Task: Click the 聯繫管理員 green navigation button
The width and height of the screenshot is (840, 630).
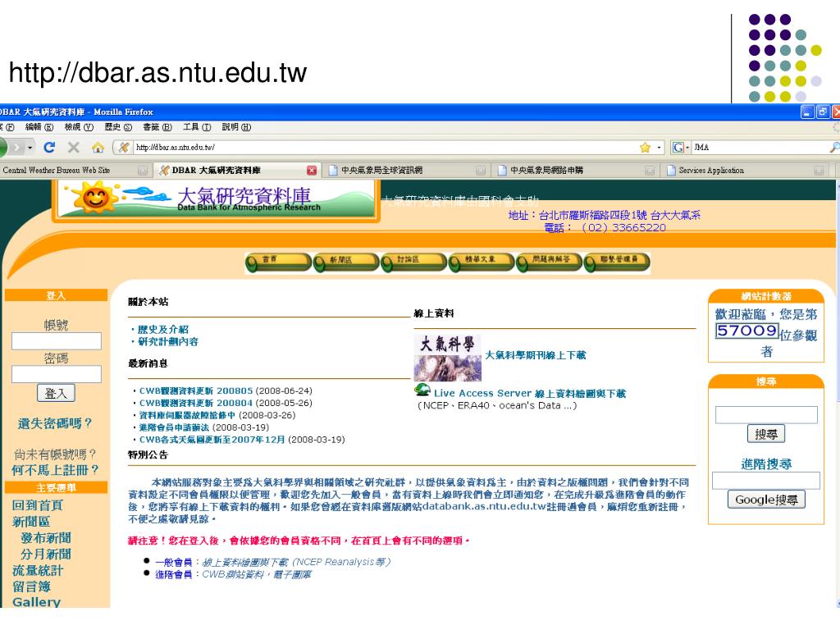Action: point(617,262)
